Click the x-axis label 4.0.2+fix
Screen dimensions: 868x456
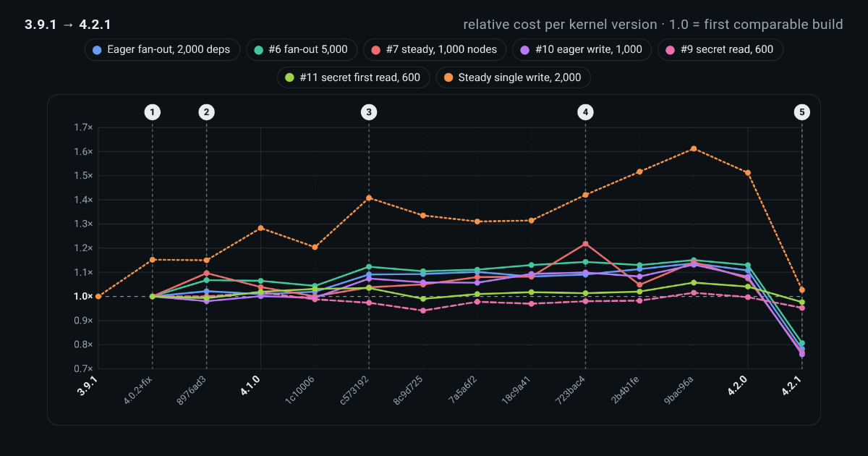coord(137,391)
